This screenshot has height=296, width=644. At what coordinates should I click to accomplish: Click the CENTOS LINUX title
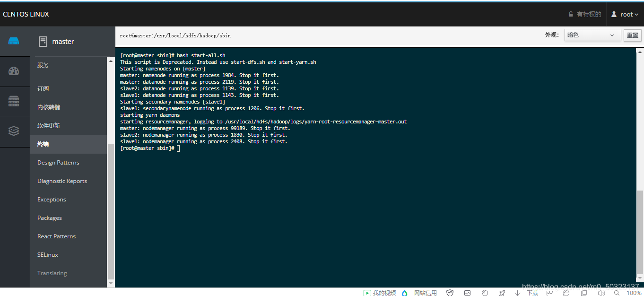point(26,14)
